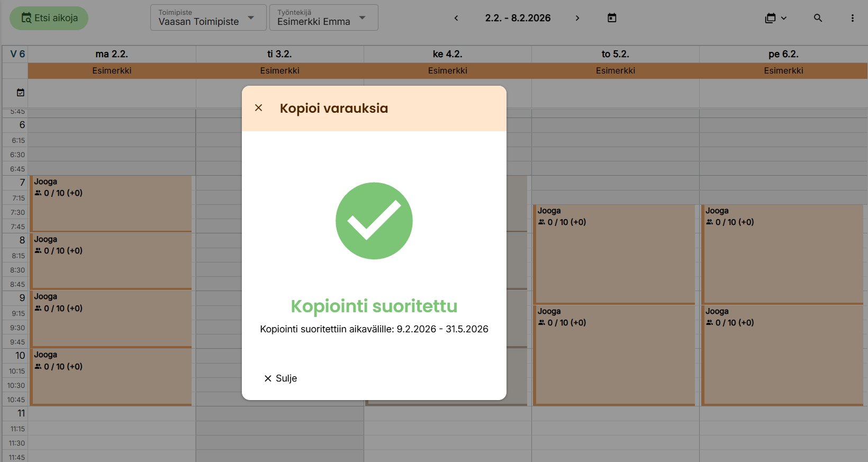The image size is (868, 462).
Task: Click the Etsi aikoja button
Action: [49, 18]
